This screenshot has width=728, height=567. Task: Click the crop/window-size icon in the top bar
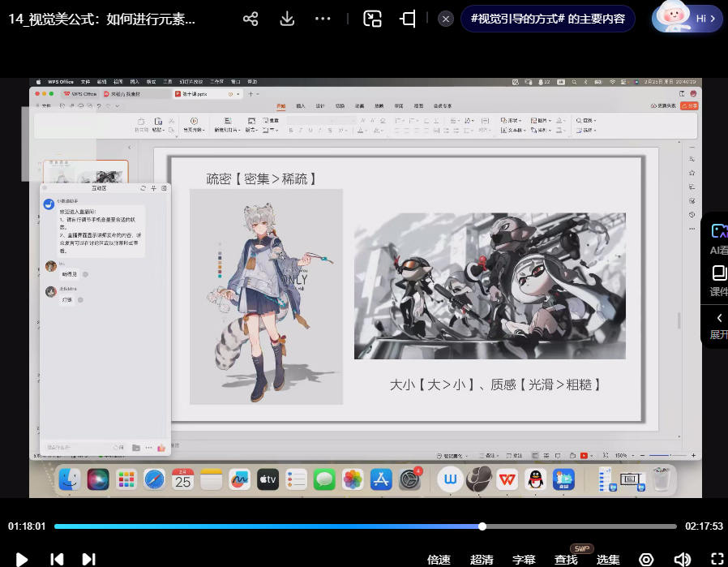[x=409, y=19]
